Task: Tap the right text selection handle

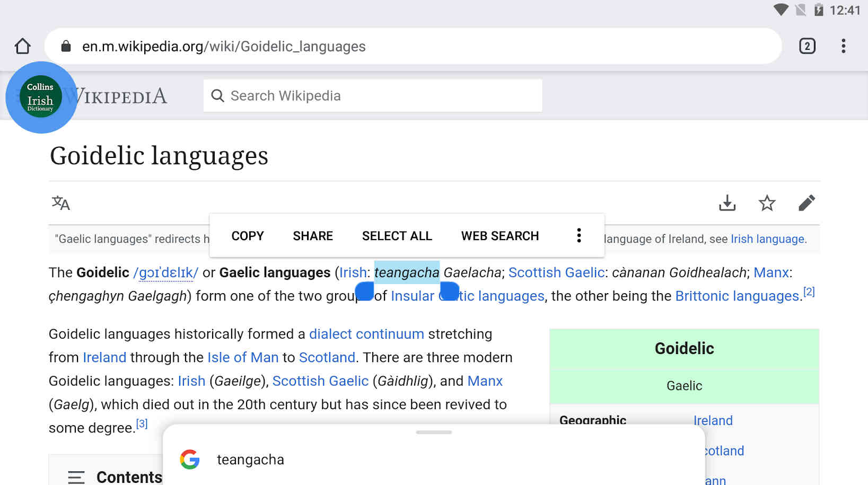Action: click(450, 291)
